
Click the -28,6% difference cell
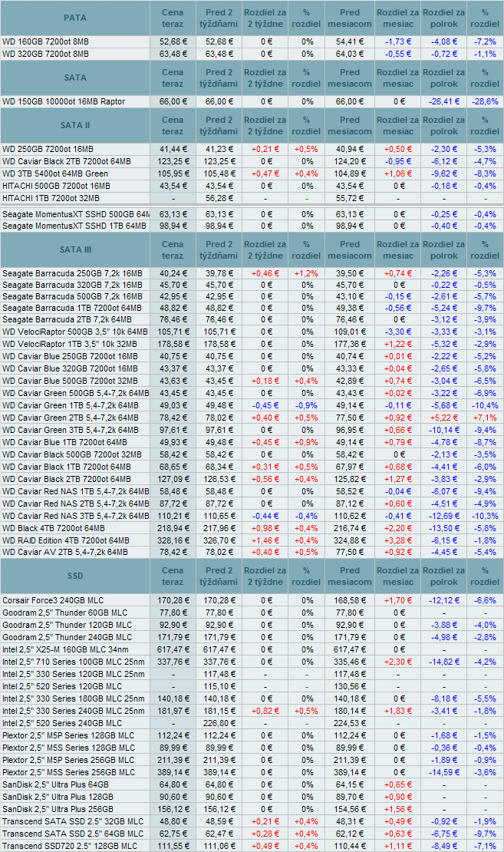(485, 101)
